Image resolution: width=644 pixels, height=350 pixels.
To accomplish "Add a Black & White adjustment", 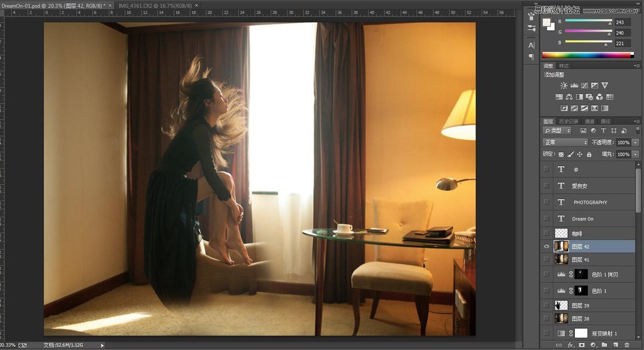I will tap(579, 97).
